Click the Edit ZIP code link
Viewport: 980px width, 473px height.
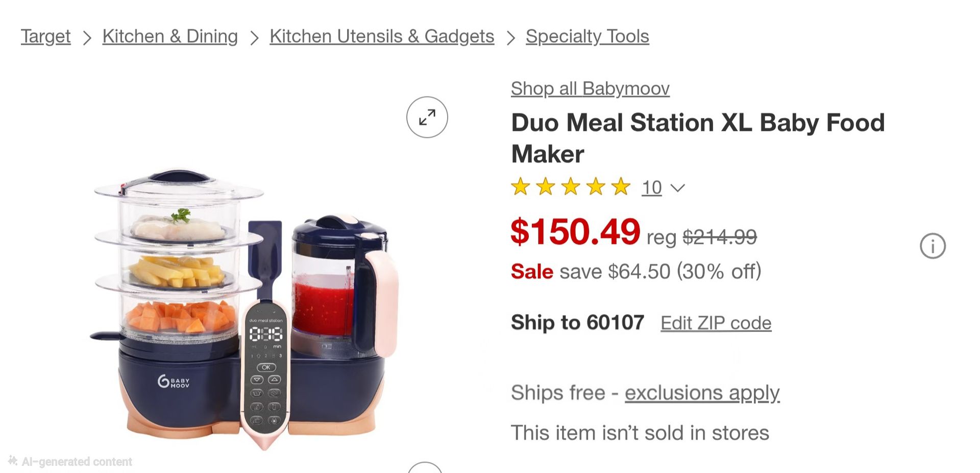[716, 323]
